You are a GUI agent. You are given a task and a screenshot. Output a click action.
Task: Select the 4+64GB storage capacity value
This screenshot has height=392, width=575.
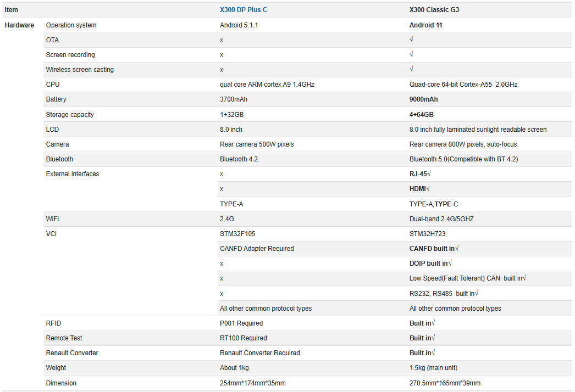(x=421, y=115)
